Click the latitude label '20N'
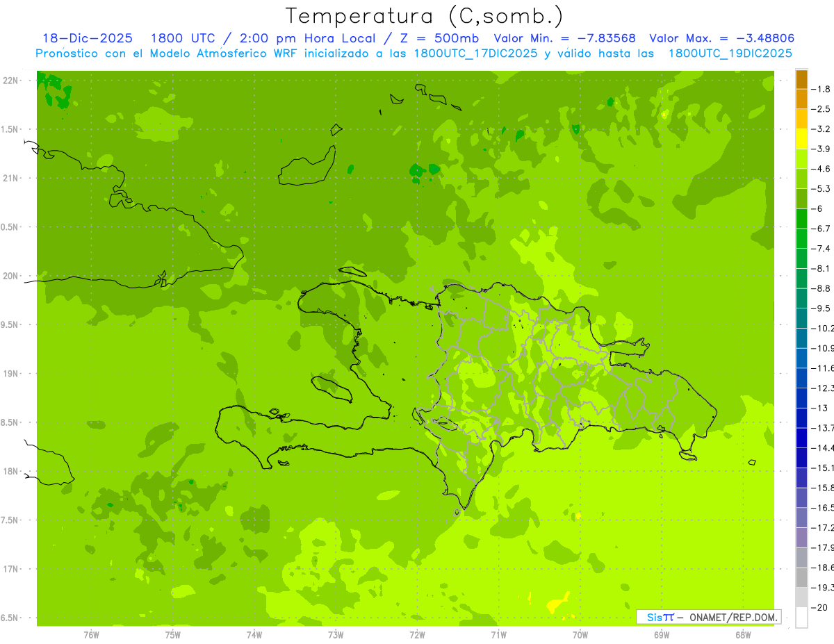Viewport: 834px width, 644px height. (x=10, y=276)
